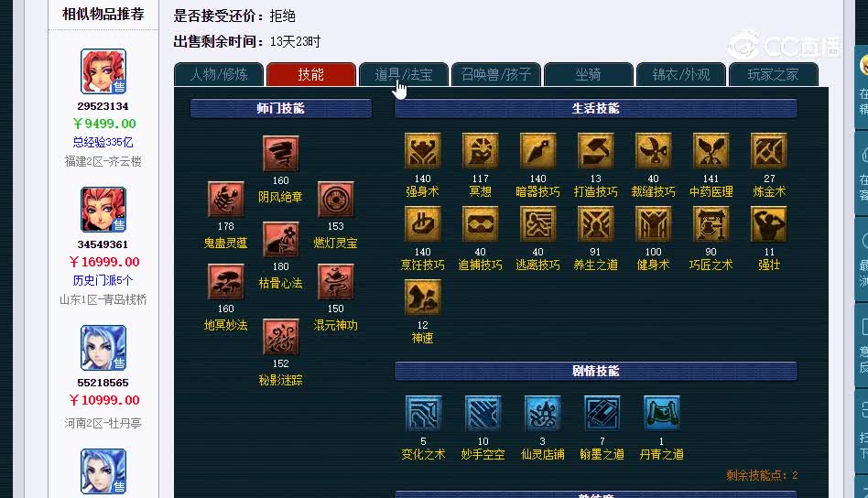The height and width of the screenshot is (498, 868).
Task: Click the 神速 skill icon
Action: click(x=422, y=298)
